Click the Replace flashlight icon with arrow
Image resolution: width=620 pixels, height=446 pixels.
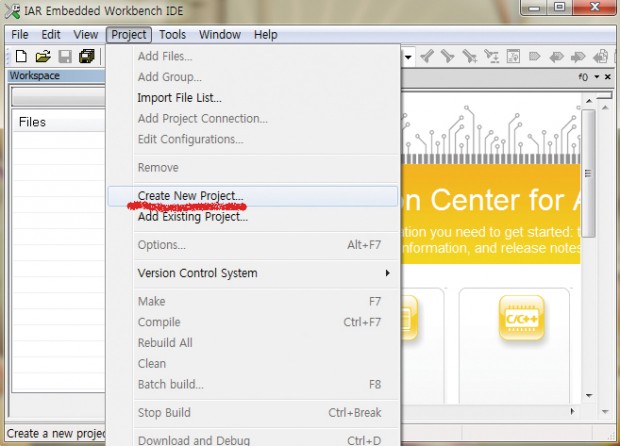pyautogui.click(x=491, y=57)
